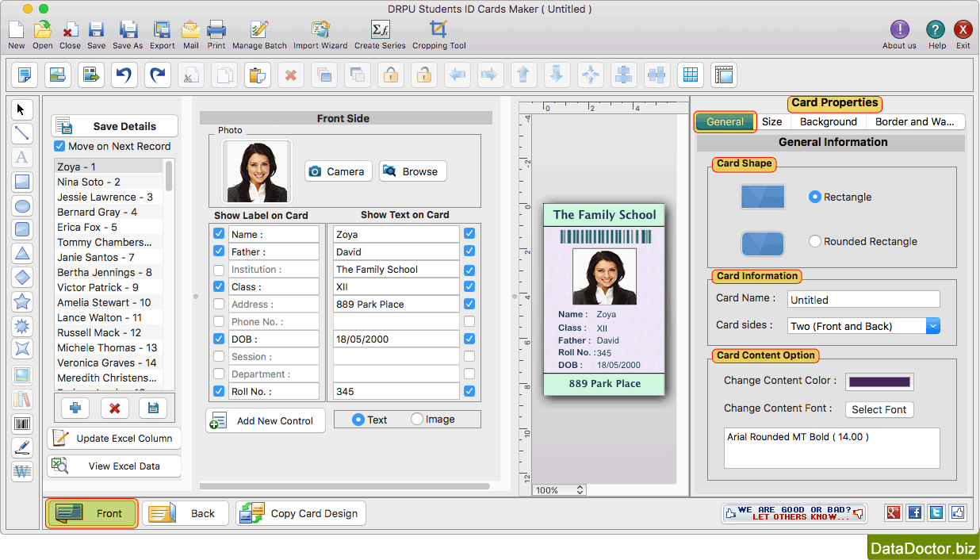Click the Select Font button
This screenshot has height=560, width=980.
coord(879,409)
